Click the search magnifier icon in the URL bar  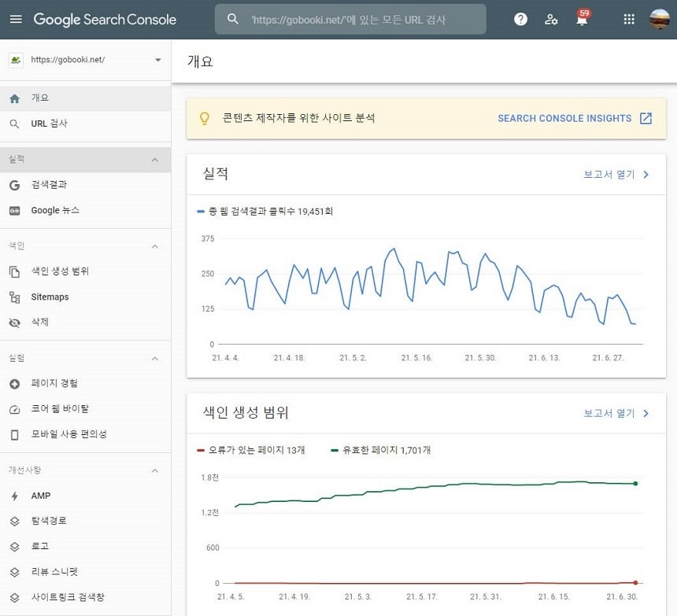[x=233, y=19]
